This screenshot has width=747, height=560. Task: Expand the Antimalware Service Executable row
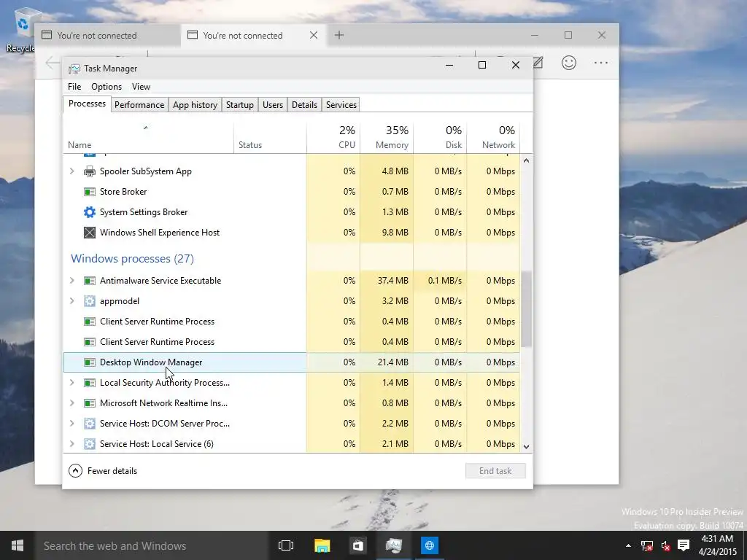point(72,281)
